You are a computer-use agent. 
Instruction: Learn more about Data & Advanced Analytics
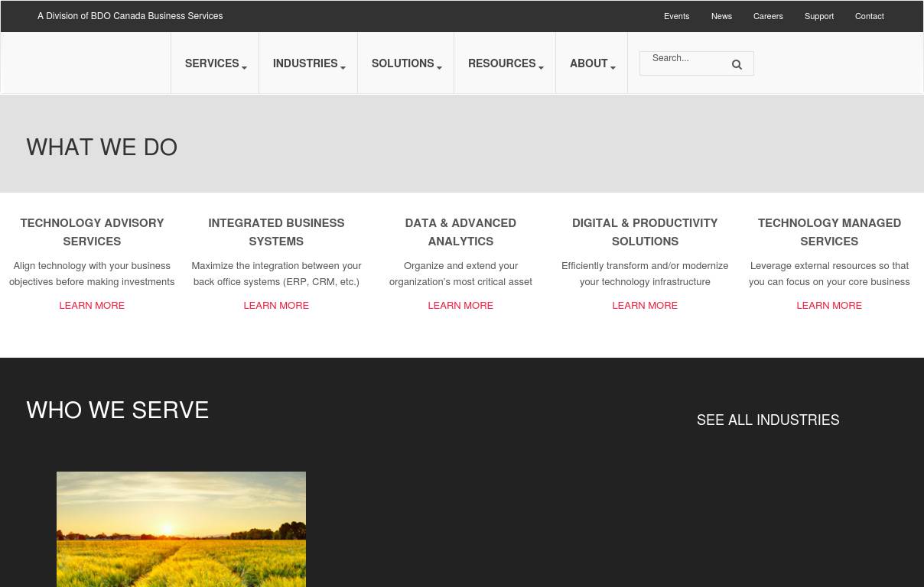click(x=460, y=306)
